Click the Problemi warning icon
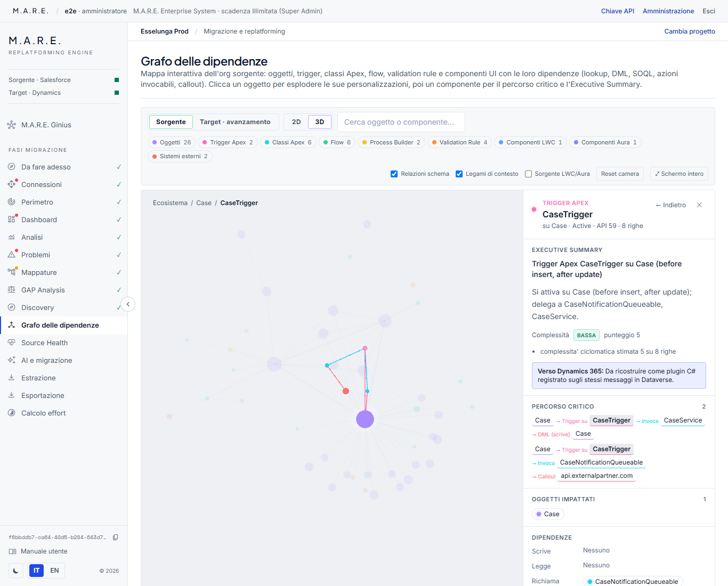 [x=11, y=255]
